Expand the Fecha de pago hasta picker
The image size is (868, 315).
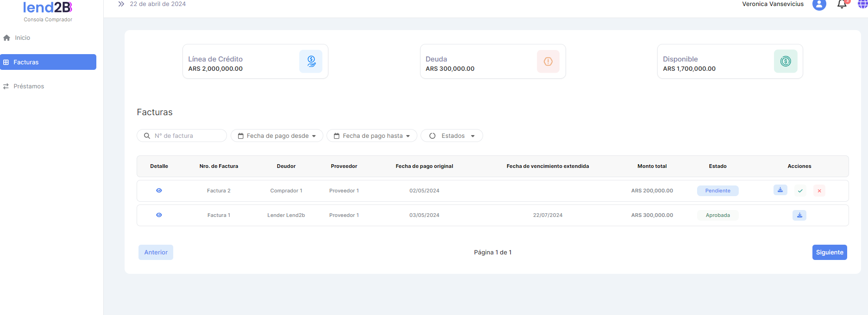[x=371, y=136]
